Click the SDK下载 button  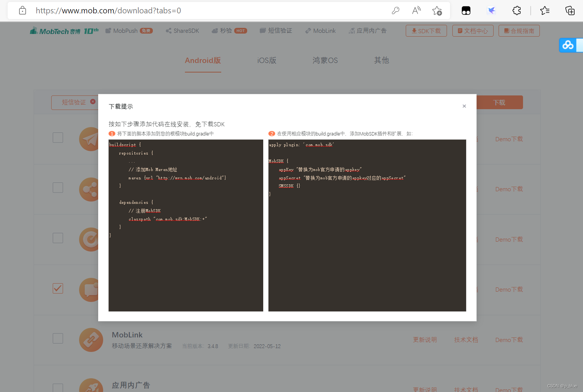click(x=426, y=31)
